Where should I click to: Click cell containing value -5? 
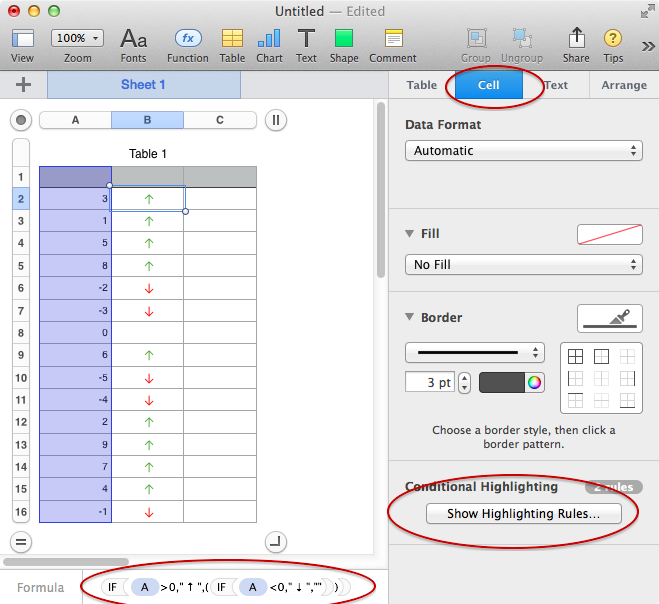pyautogui.click(x=76, y=377)
